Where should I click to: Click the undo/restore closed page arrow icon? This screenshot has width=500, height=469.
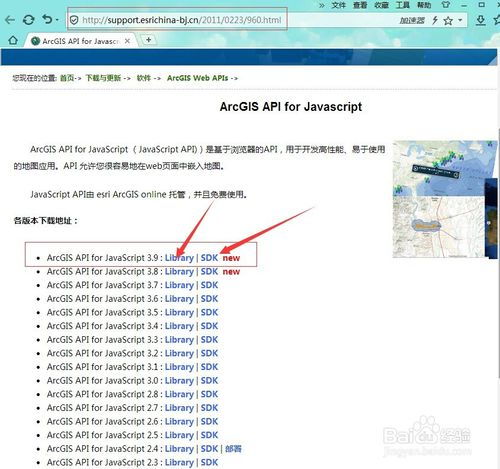pos(47,19)
